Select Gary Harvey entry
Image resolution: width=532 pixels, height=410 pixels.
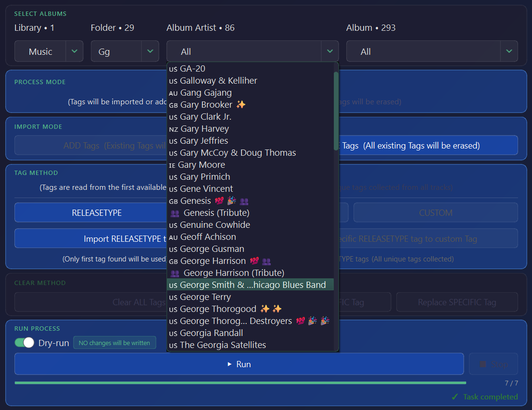[x=251, y=128]
